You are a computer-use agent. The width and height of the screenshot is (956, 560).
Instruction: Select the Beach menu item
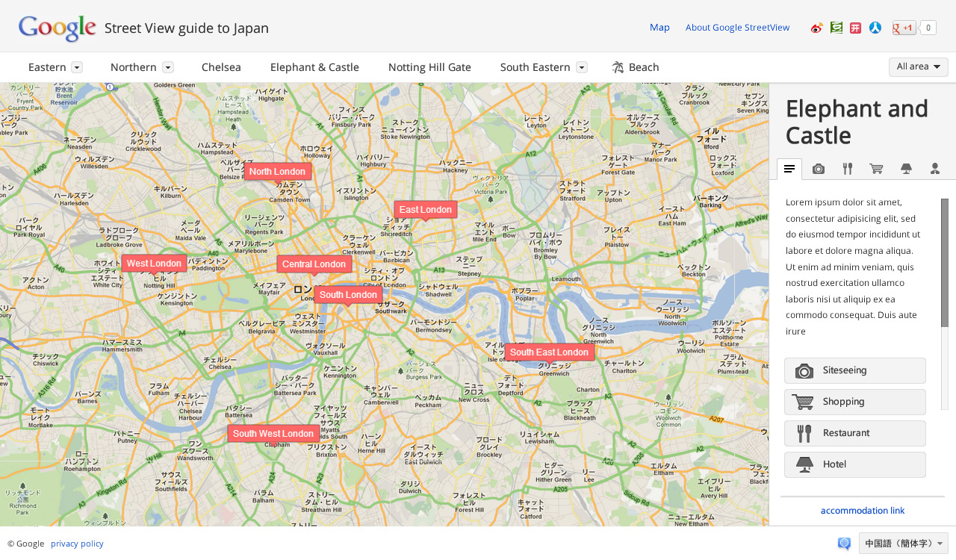(644, 67)
